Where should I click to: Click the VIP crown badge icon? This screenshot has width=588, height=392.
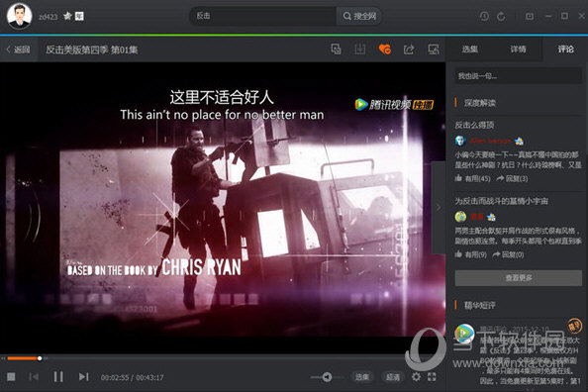(67, 16)
